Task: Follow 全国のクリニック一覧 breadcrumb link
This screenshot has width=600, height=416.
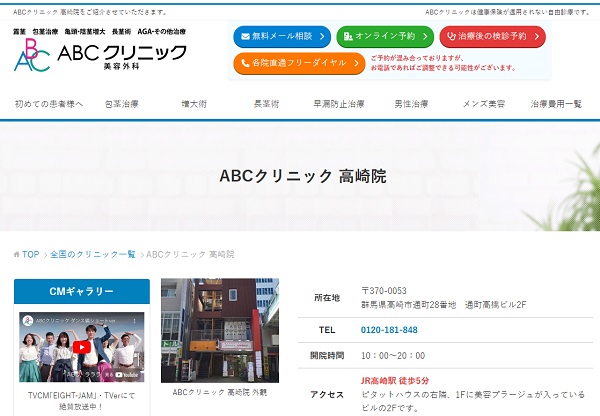Action: click(x=92, y=255)
